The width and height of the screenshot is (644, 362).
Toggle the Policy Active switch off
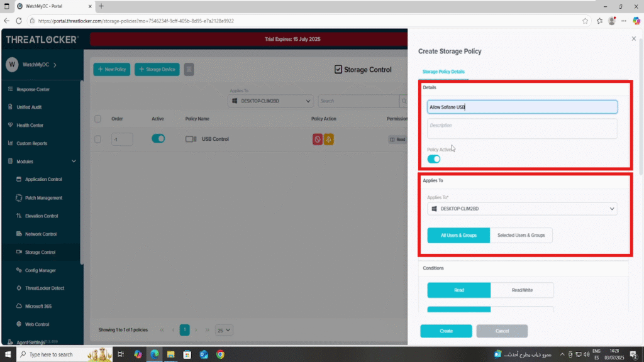pyautogui.click(x=434, y=159)
